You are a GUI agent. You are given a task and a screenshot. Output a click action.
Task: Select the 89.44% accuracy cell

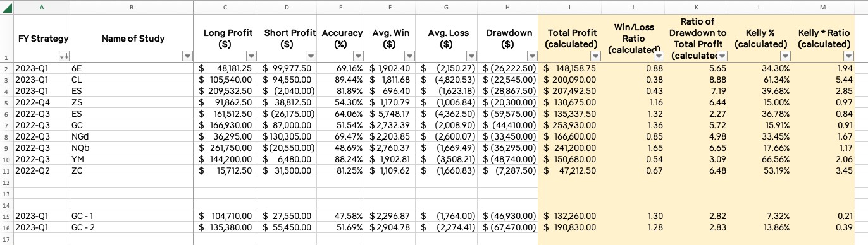pos(342,80)
